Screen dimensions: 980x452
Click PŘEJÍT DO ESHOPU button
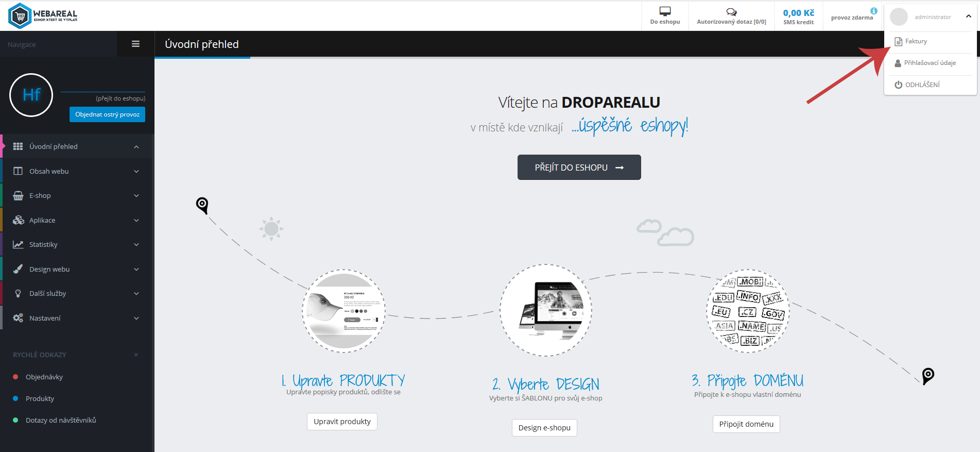579,168
